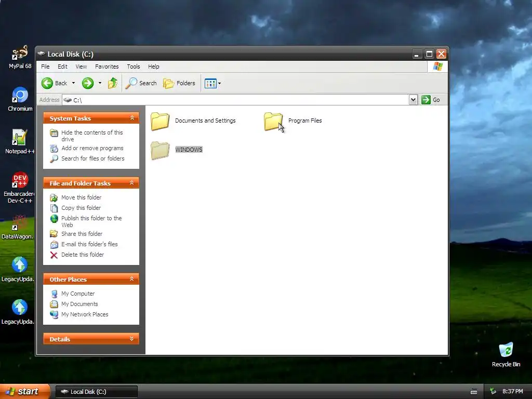This screenshot has width=532, height=399.
Task: Click the Views grid icon
Action: [210, 83]
